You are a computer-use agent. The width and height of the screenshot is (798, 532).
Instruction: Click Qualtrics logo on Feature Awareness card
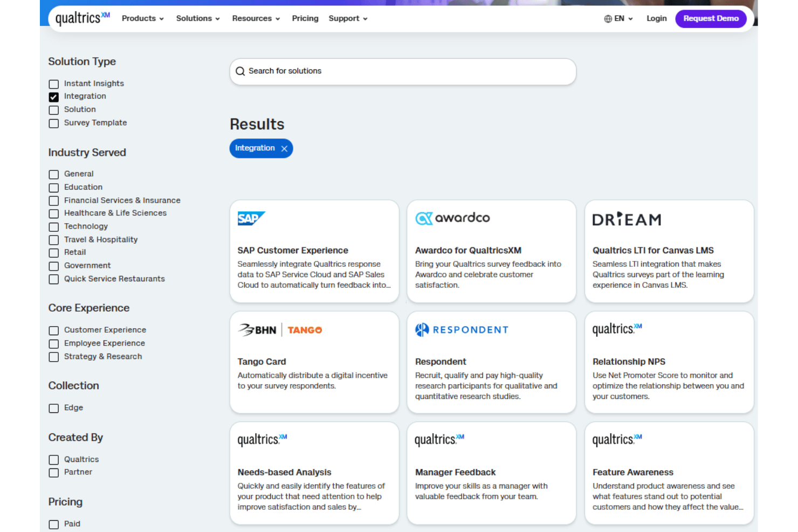[x=617, y=439]
